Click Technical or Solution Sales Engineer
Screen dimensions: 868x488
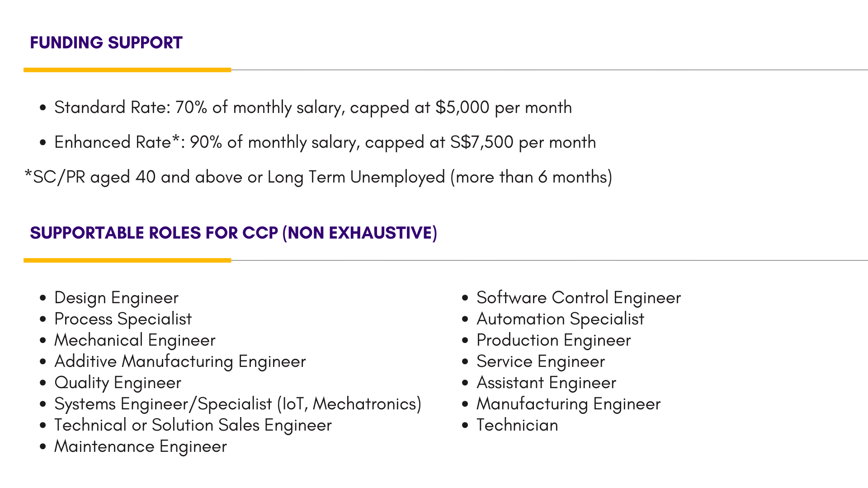[193, 425]
